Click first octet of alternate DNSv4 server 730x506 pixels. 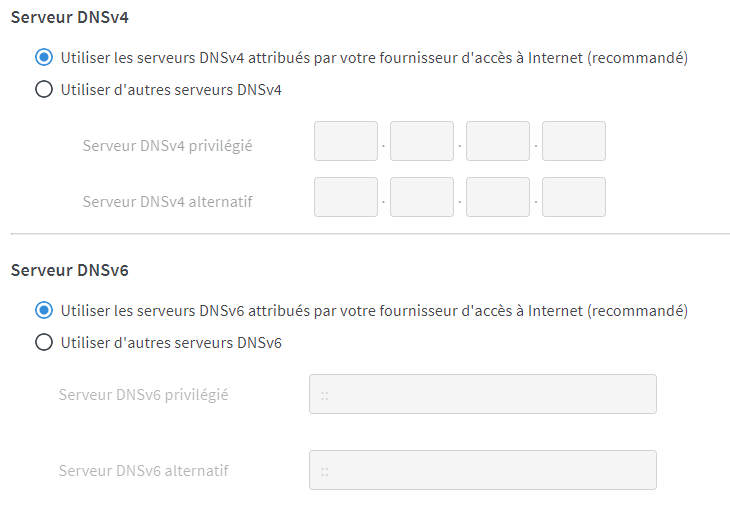pyautogui.click(x=346, y=197)
